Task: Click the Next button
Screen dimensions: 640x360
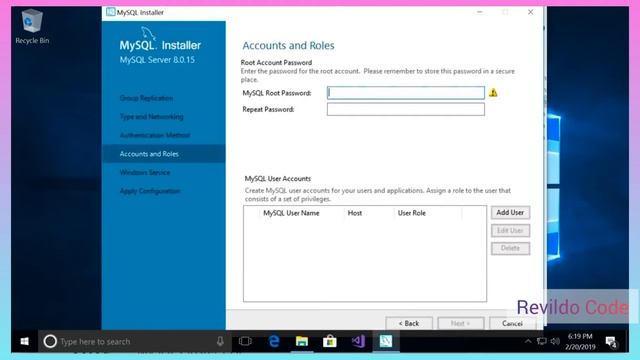Action: (461, 323)
